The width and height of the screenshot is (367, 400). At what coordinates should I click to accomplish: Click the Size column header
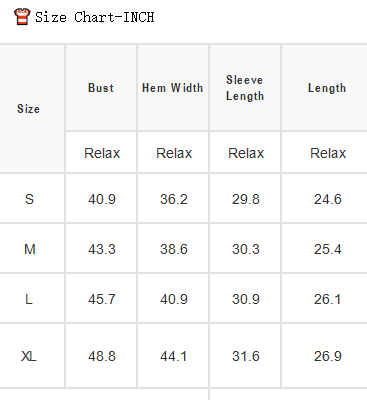(x=28, y=109)
